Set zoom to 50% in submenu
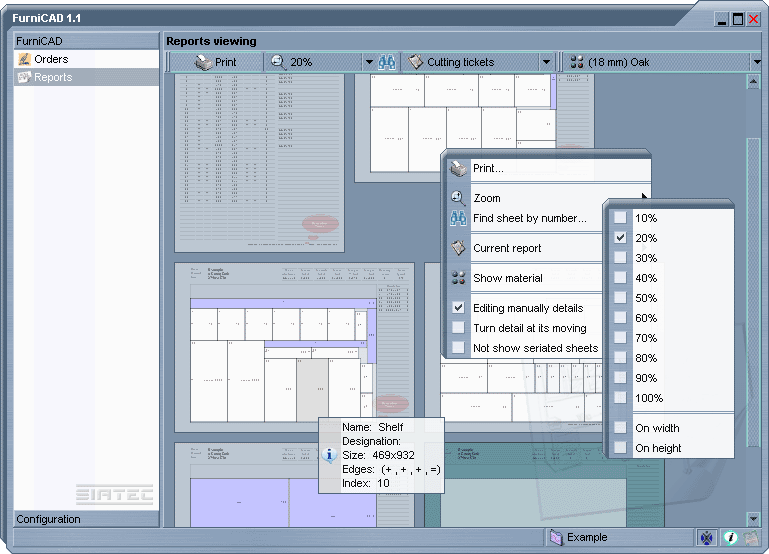 (x=646, y=298)
